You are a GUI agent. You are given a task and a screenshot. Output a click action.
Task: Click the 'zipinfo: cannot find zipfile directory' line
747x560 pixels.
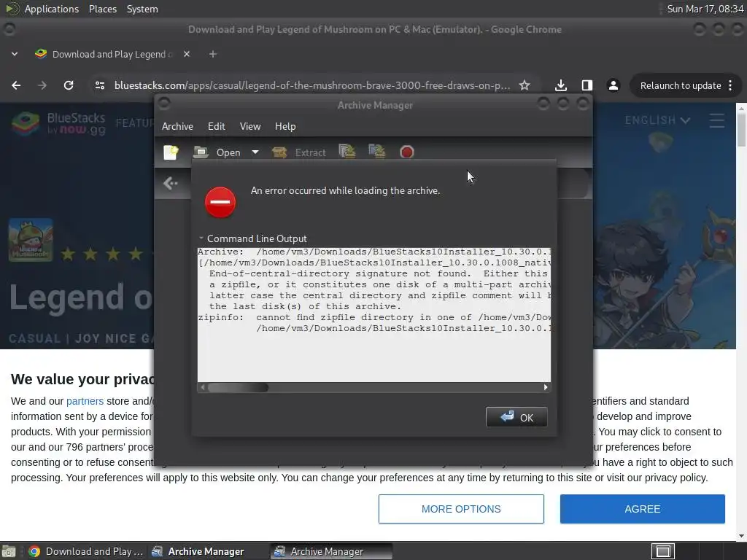pos(374,317)
